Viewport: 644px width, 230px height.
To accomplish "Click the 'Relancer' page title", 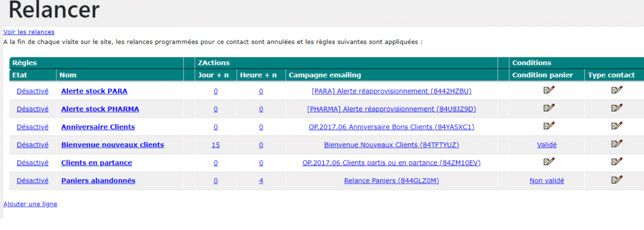I will pyautogui.click(x=54, y=10).
